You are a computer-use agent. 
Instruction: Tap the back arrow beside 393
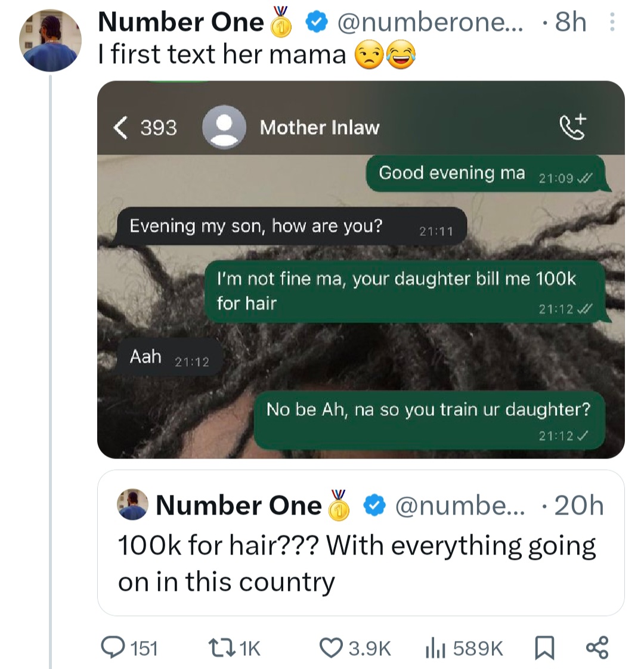click(120, 127)
